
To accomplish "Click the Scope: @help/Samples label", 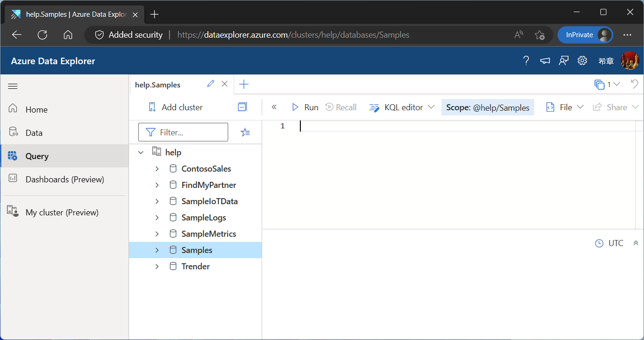I will 488,107.
